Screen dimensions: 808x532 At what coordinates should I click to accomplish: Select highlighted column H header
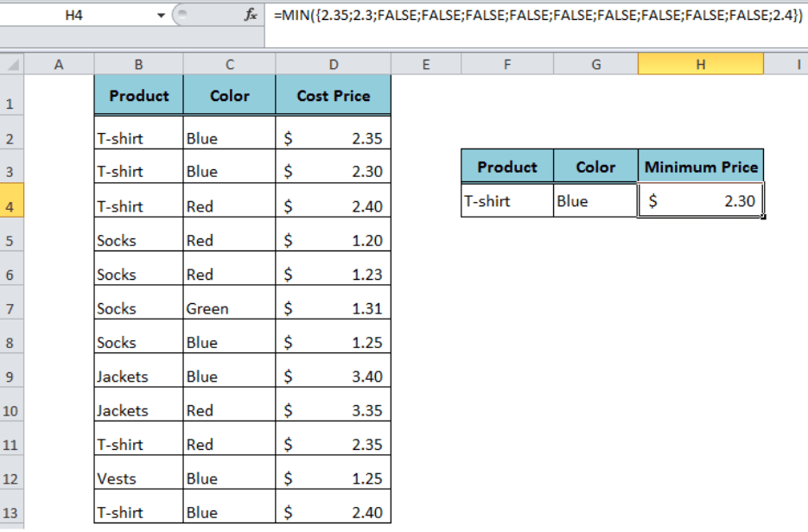click(701, 65)
